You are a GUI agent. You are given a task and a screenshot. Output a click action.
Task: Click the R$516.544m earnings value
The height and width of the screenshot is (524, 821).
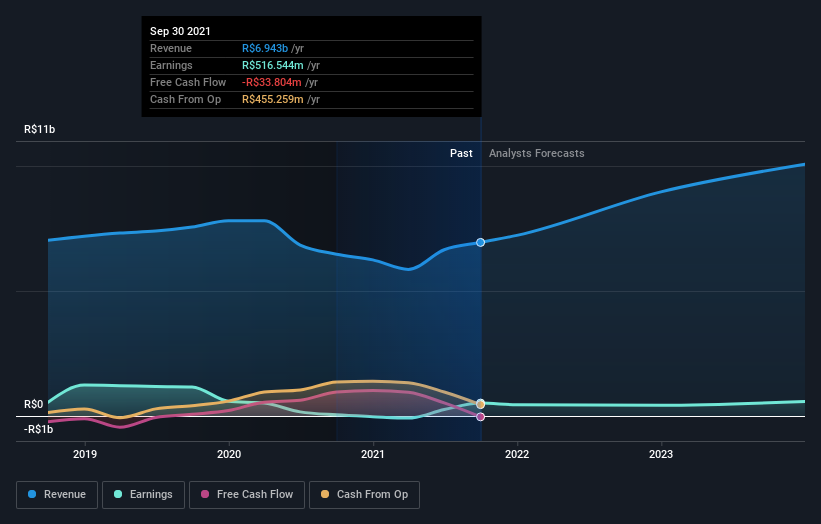point(273,65)
